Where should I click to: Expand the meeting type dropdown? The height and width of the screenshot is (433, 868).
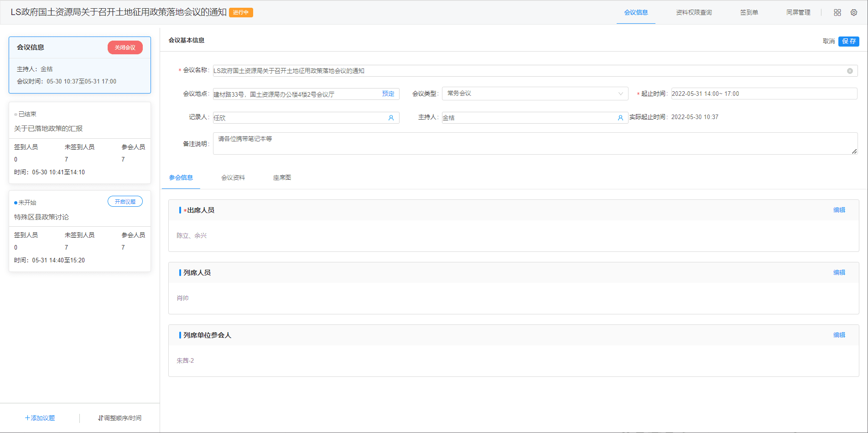tap(535, 94)
